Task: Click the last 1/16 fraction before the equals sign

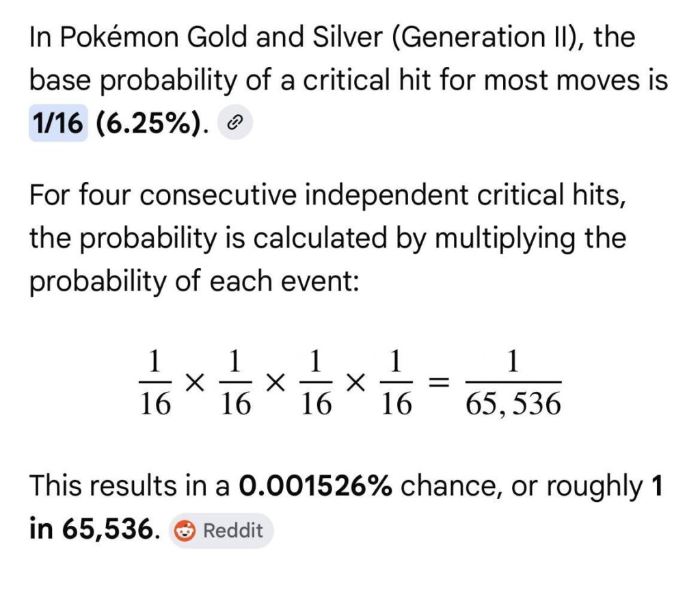Action: pyautogui.click(x=395, y=384)
